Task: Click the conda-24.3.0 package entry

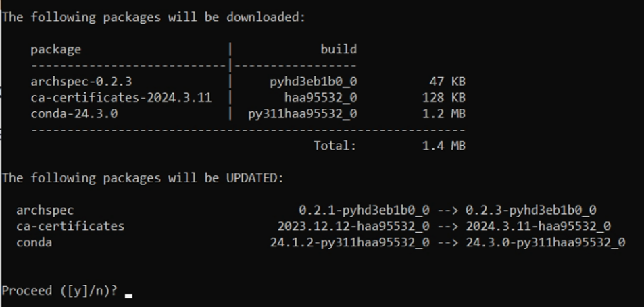Action: pos(74,113)
